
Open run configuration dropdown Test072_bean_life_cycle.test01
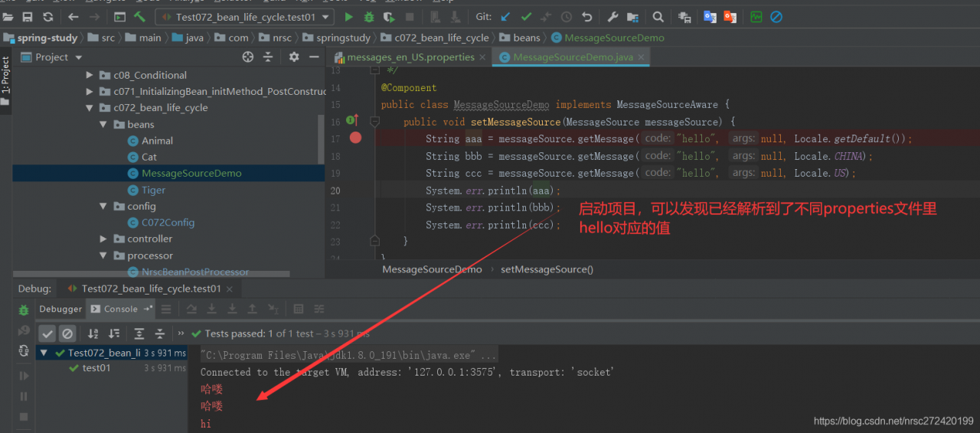244,17
